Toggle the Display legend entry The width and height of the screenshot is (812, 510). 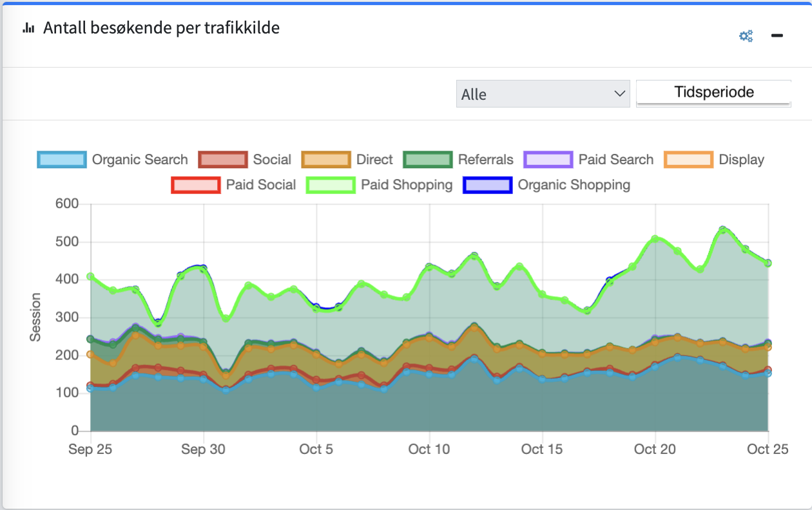coord(741,160)
